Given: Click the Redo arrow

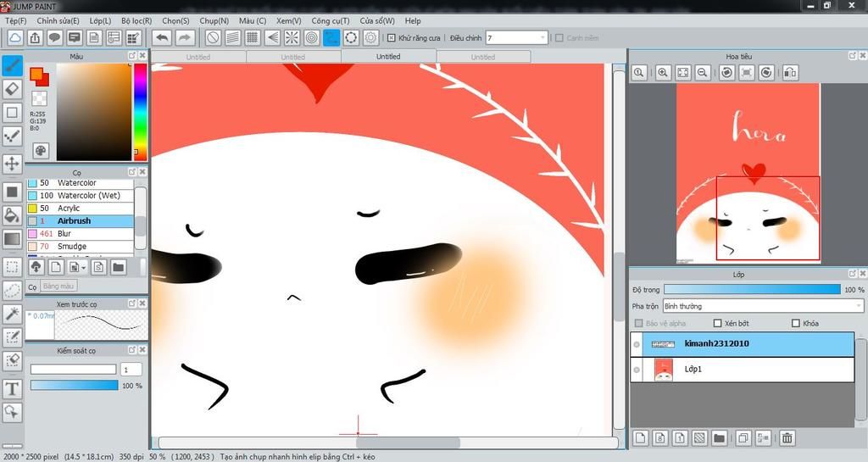Looking at the screenshot, I should (185, 37).
